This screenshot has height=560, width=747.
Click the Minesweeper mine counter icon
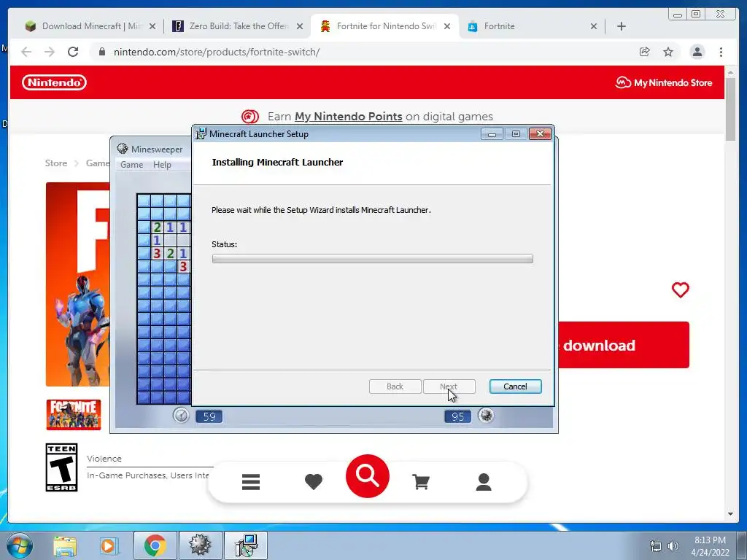[x=486, y=415]
